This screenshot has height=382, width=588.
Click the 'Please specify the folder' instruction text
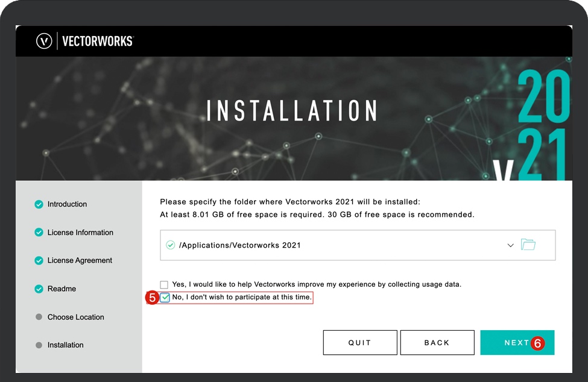[290, 202]
